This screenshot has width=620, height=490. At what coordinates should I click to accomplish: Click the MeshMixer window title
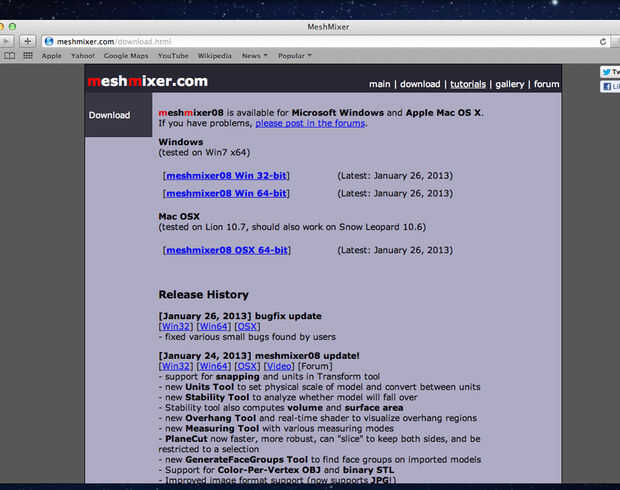click(328, 27)
